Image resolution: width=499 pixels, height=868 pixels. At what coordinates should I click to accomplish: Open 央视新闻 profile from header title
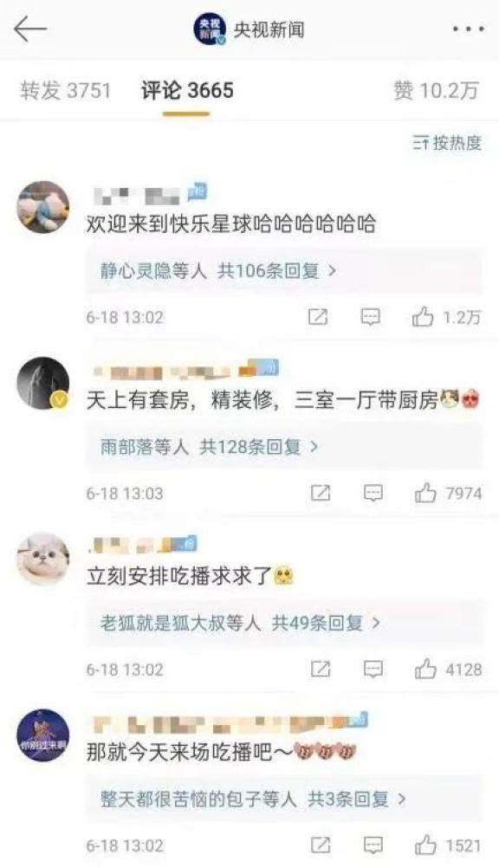point(269,29)
